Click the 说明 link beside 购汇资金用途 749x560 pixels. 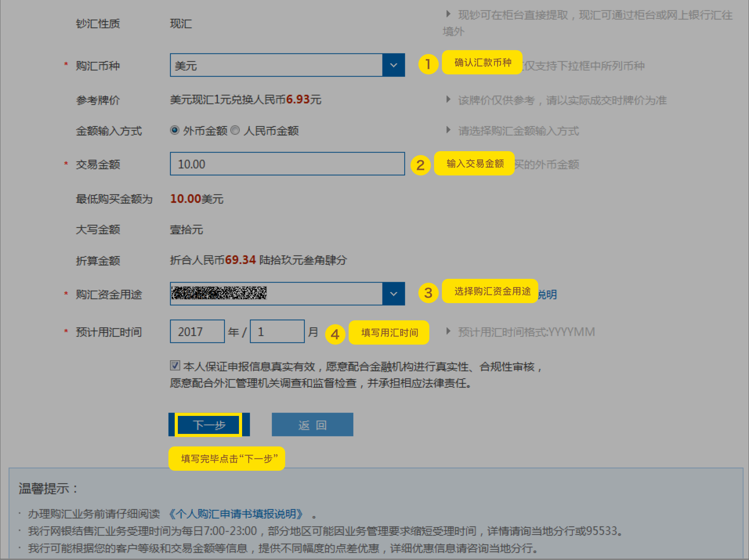(x=547, y=294)
